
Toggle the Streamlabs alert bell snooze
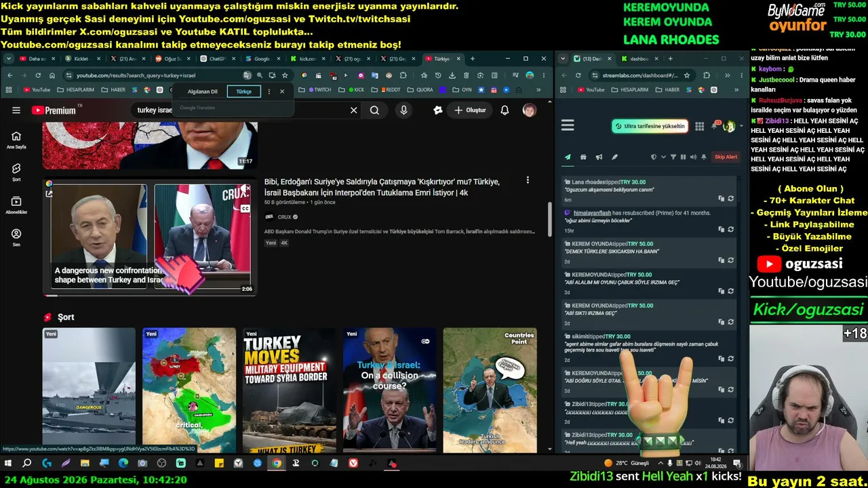704,157
